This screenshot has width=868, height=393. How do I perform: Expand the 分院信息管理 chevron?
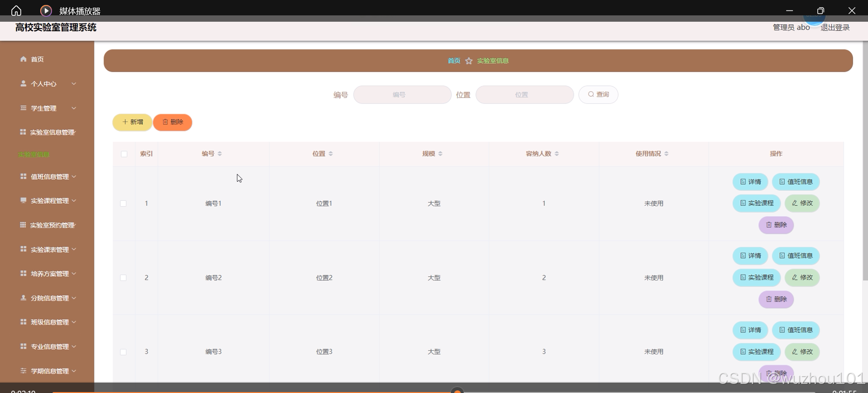click(x=74, y=298)
